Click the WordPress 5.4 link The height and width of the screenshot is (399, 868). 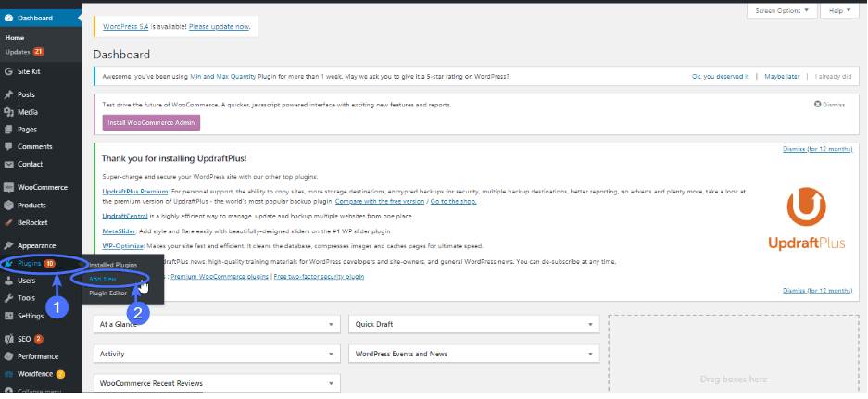pos(127,26)
